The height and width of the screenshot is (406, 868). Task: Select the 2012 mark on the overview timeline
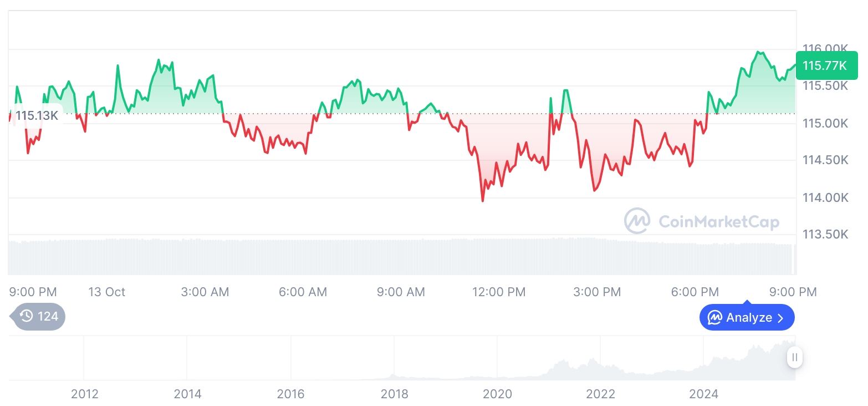pyautogui.click(x=85, y=394)
